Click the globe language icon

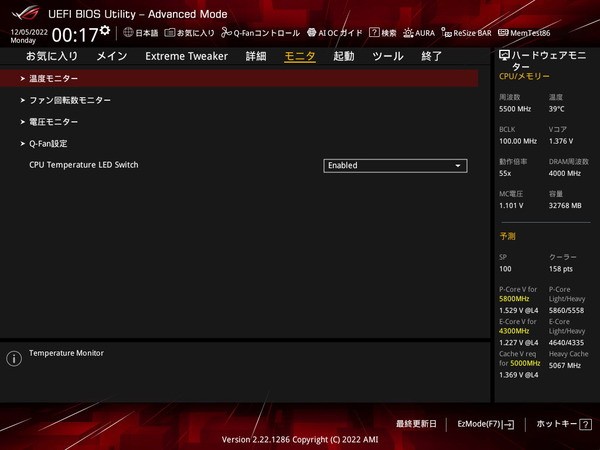click(x=128, y=33)
